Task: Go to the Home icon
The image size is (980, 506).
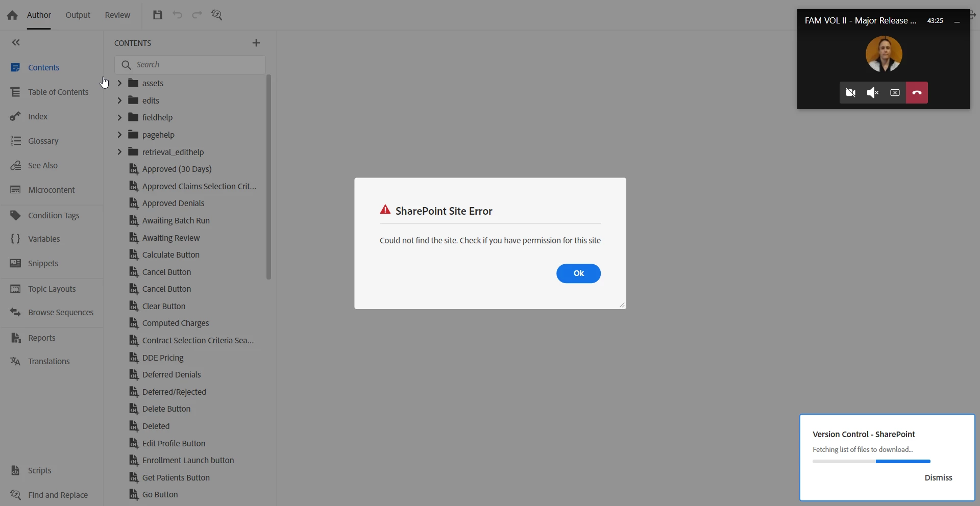Action: pyautogui.click(x=12, y=15)
